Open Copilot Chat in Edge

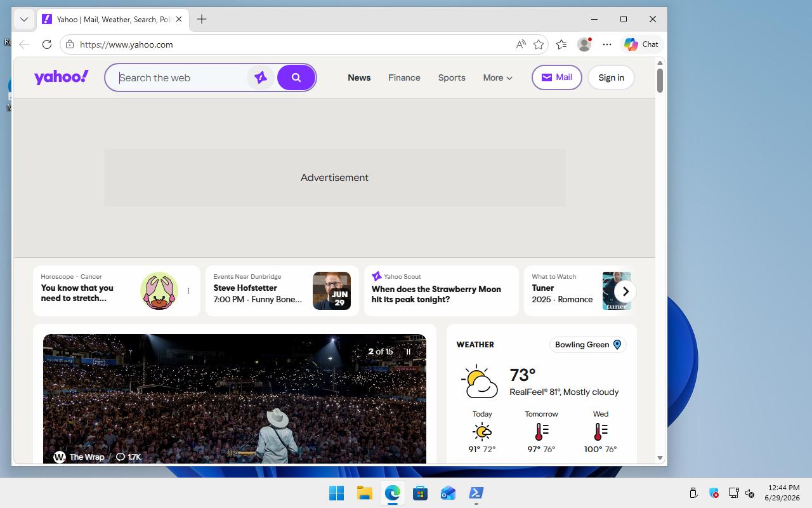(x=641, y=44)
